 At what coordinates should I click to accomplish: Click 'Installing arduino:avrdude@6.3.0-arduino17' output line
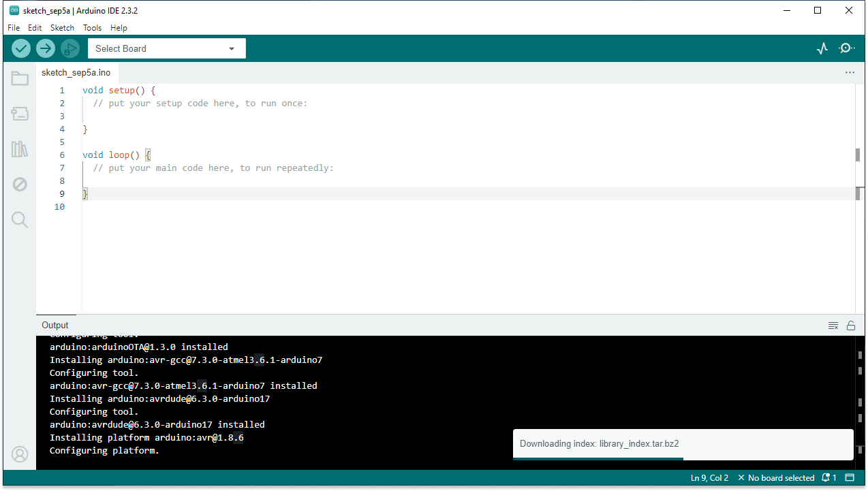[x=160, y=399]
